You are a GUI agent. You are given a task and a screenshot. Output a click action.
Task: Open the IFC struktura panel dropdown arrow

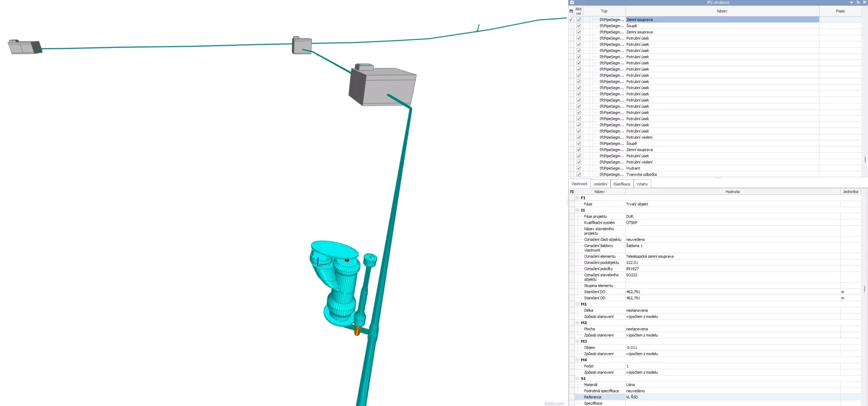pyautogui.click(x=852, y=3)
